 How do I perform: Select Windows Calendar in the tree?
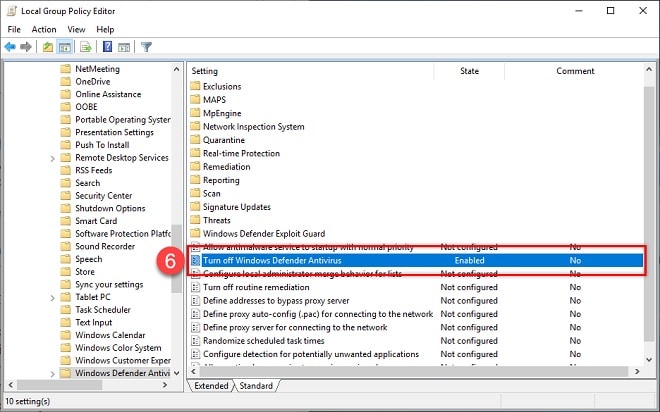pos(110,335)
